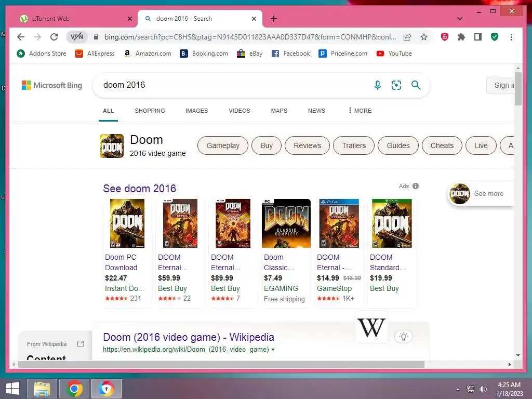The image size is (532, 399).
Task: Select the ALL results tab
Action: (108, 111)
